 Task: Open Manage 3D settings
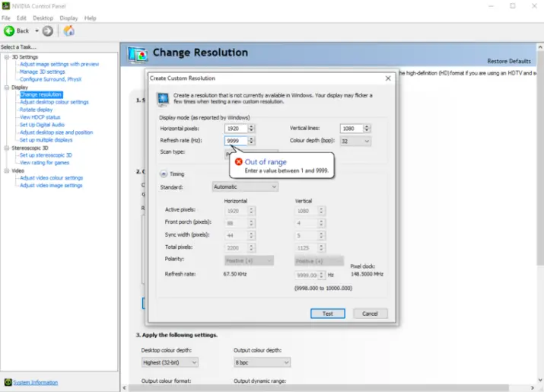point(43,72)
